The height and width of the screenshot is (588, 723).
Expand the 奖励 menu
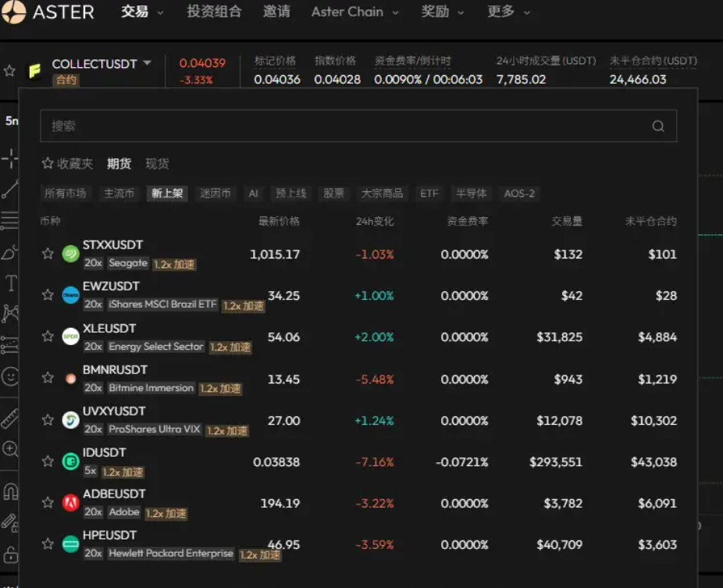point(442,12)
